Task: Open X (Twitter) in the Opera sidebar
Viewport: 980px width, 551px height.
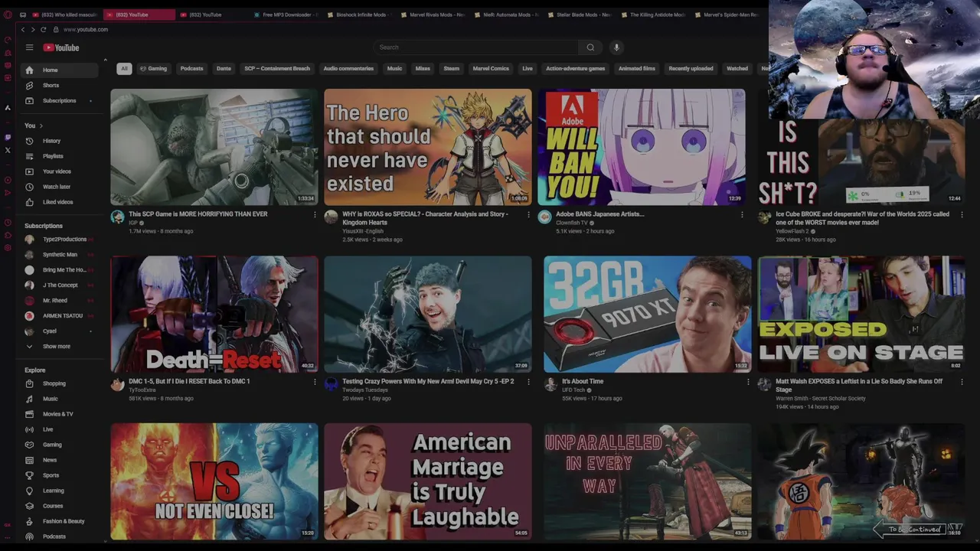Action: point(8,150)
